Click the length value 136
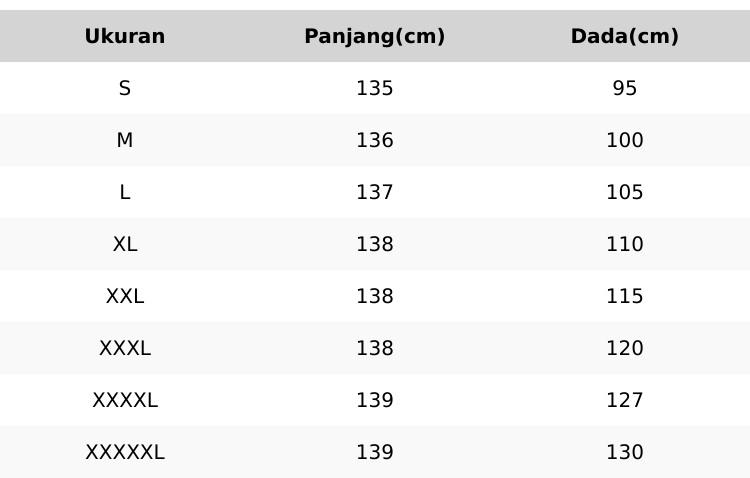750x478 pixels. pos(375,141)
